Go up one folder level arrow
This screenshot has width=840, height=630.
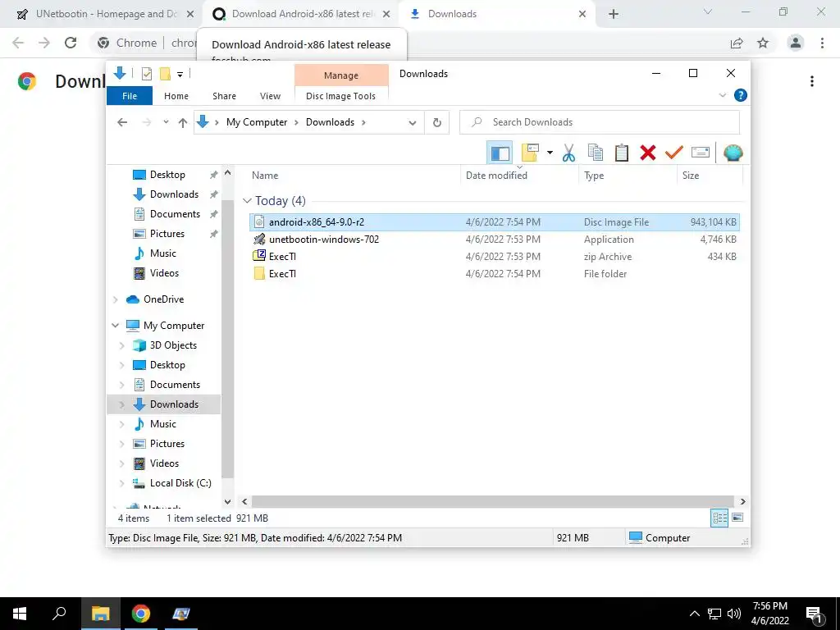[x=183, y=122]
